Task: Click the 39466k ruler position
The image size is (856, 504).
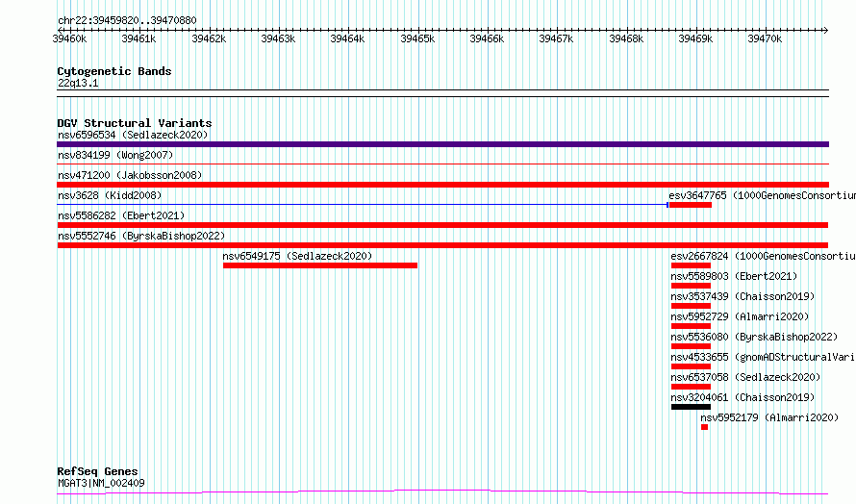Action: (487, 38)
